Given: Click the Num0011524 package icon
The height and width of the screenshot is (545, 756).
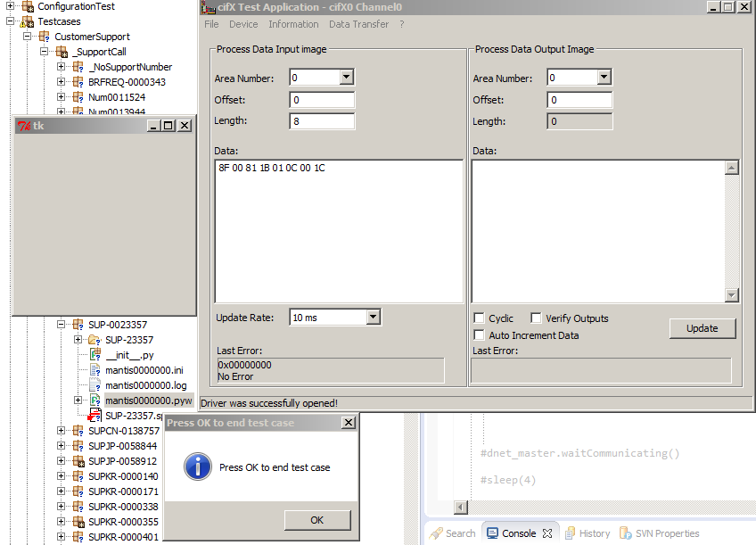Looking at the screenshot, I should click(78, 97).
